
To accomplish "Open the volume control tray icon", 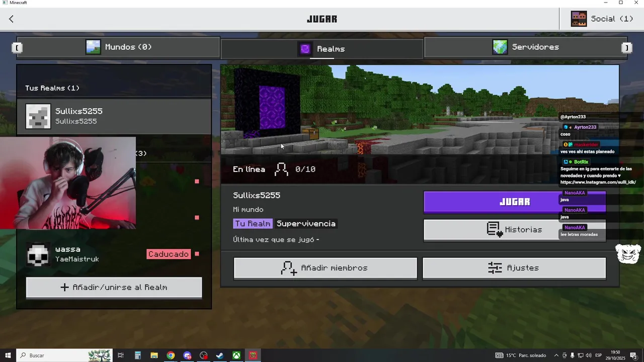I will 588,355.
